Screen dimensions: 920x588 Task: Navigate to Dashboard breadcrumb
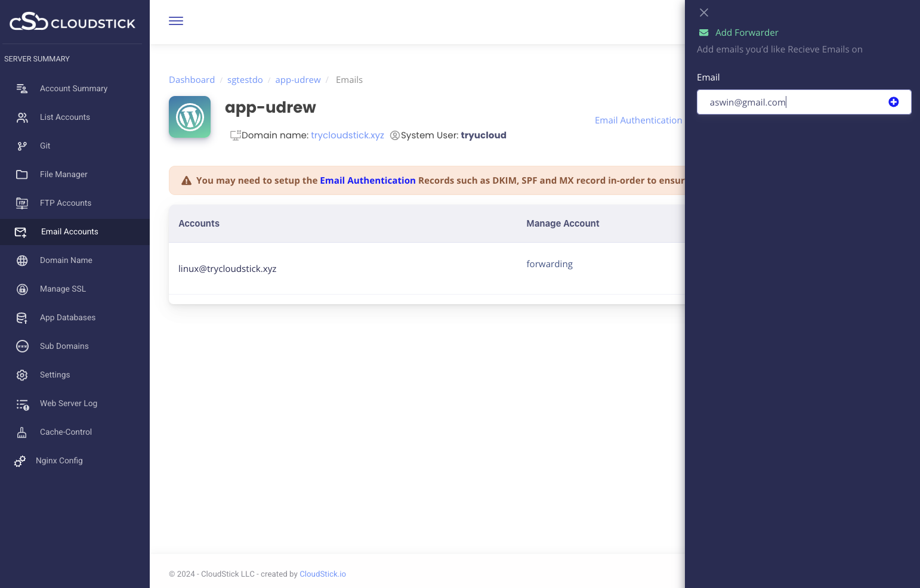pos(192,80)
